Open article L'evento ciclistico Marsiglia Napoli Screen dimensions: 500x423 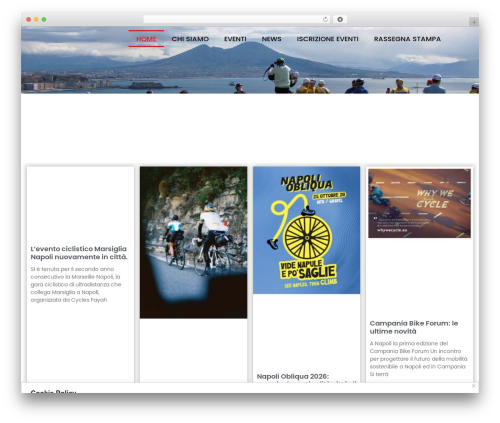pyautogui.click(x=79, y=253)
